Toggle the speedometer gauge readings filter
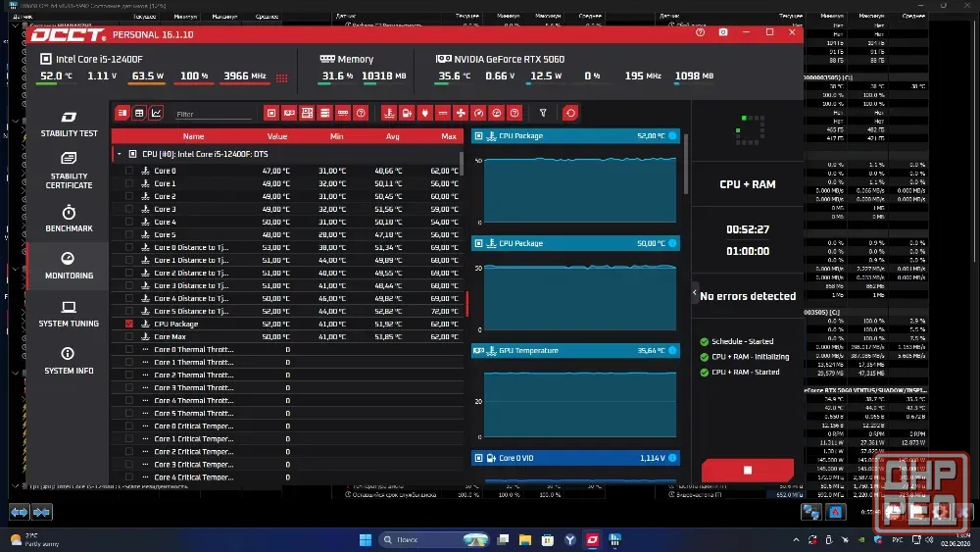 [x=479, y=113]
